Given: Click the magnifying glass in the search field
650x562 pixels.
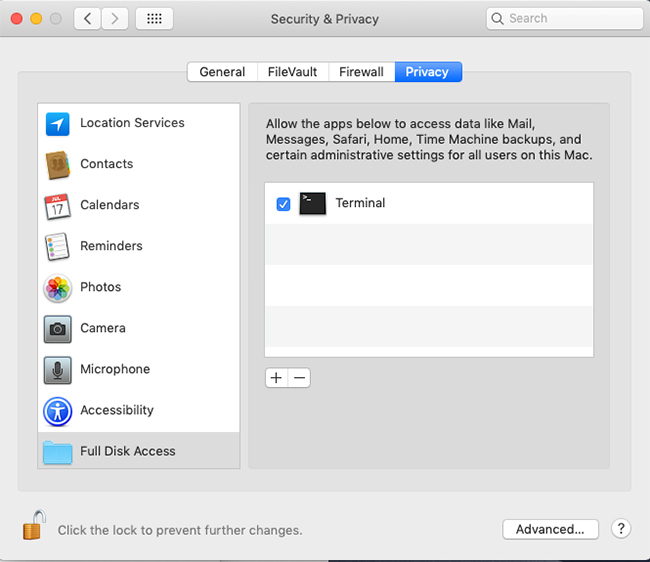Looking at the screenshot, I should pyautogui.click(x=497, y=19).
